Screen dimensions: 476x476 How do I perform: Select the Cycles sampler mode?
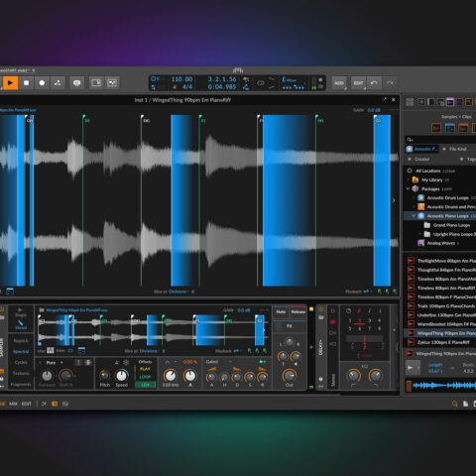pyautogui.click(x=21, y=362)
